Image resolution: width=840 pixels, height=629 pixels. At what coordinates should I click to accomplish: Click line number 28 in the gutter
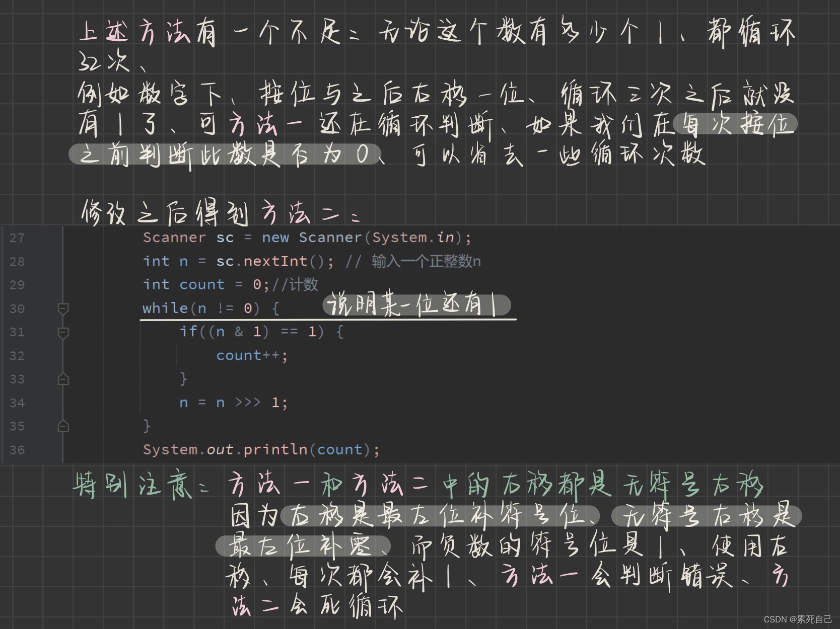[x=17, y=262]
